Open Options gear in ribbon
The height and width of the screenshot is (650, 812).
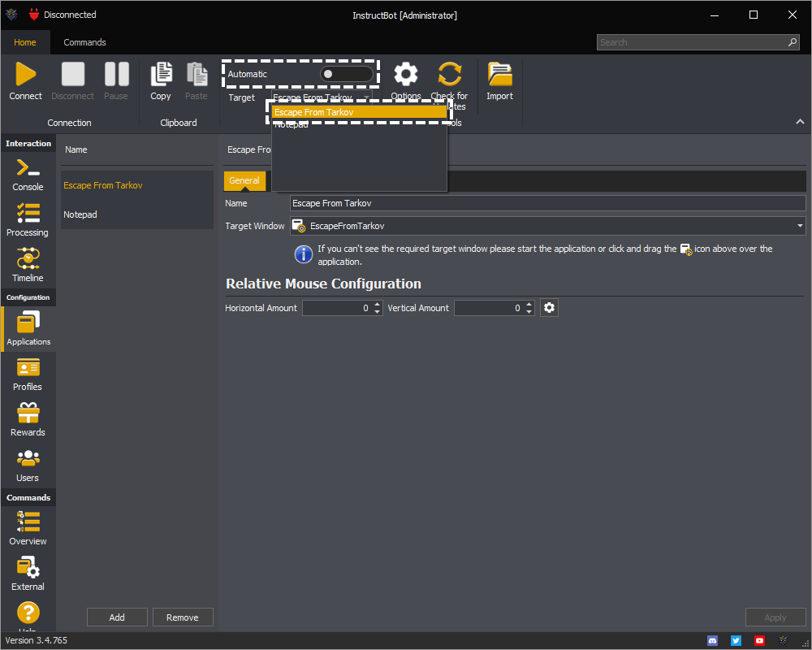[x=405, y=74]
